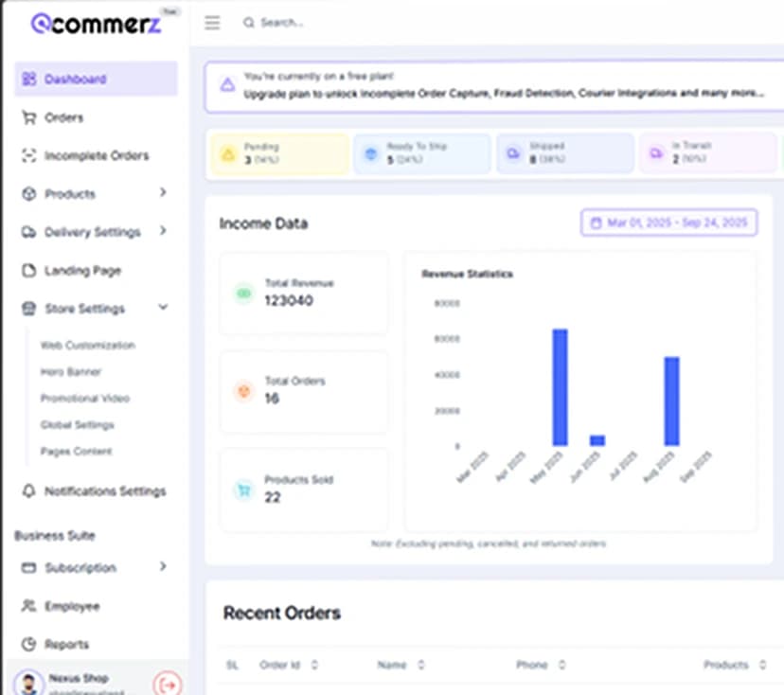This screenshot has height=695, width=784.
Task: Open Delivery Settings menu item
Action: click(93, 232)
